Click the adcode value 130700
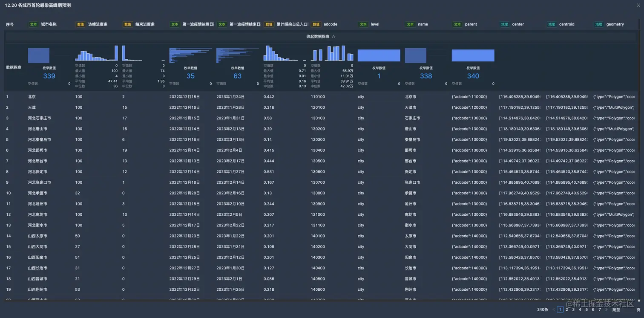The width and height of the screenshot is (644, 318). [318, 182]
